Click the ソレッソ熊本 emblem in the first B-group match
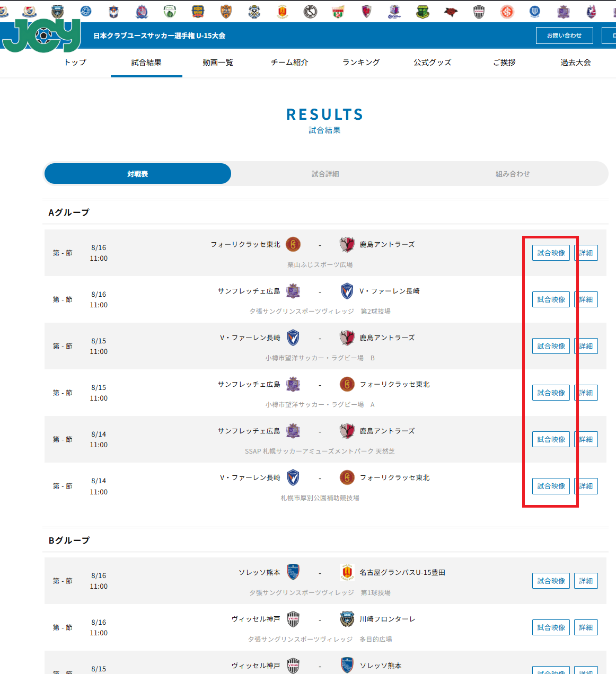The height and width of the screenshot is (674, 616). (293, 572)
